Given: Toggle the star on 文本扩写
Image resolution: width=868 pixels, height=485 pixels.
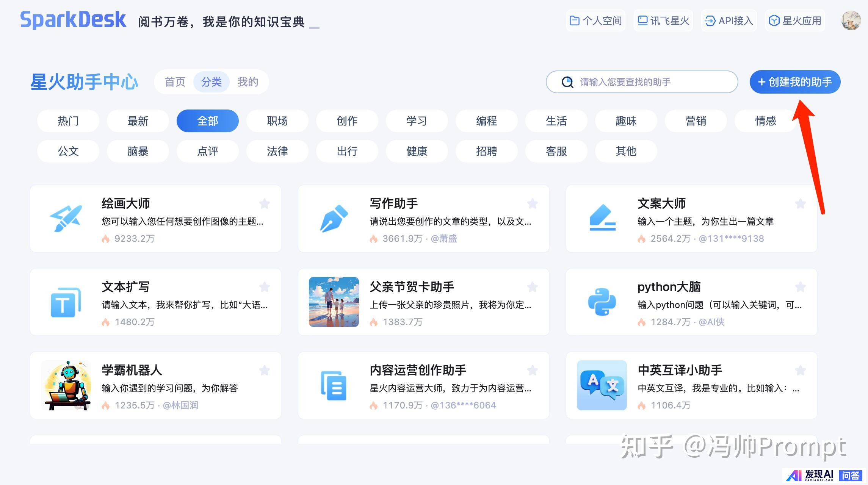Looking at the screenshot, I should tap(265, 287).
